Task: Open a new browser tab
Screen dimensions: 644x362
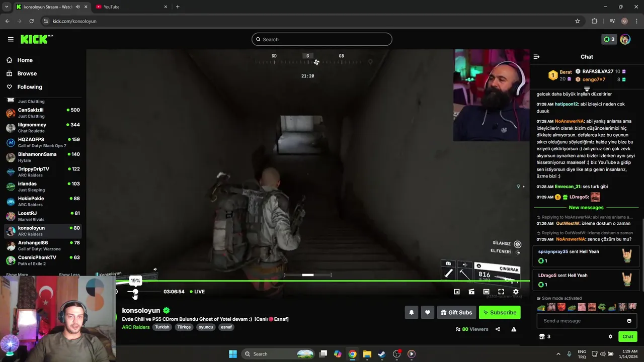Action: [178, 7]
